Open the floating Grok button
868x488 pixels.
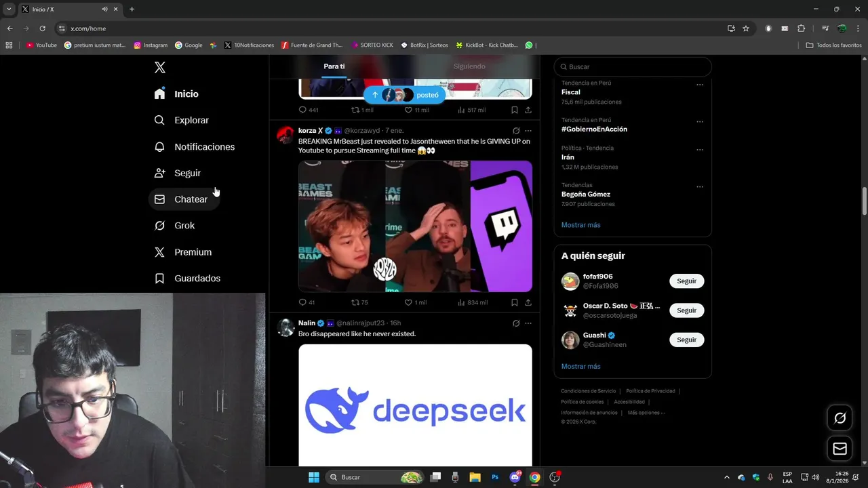pos(840,418)
